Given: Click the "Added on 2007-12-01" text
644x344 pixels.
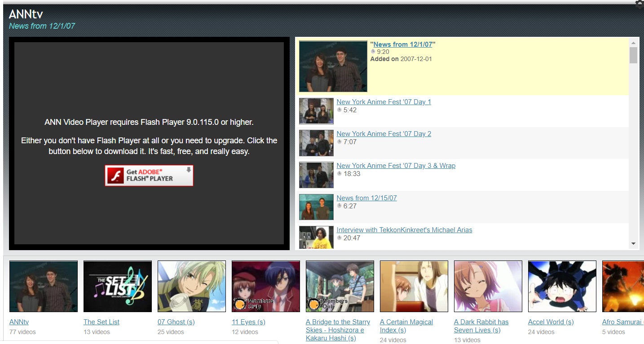Looking at the screenshot, I should [x=401, y=59].
